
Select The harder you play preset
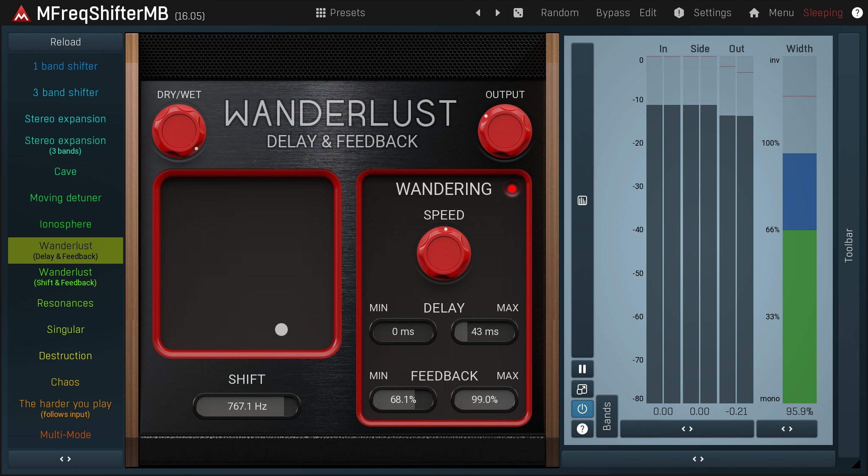coord(65,408)
